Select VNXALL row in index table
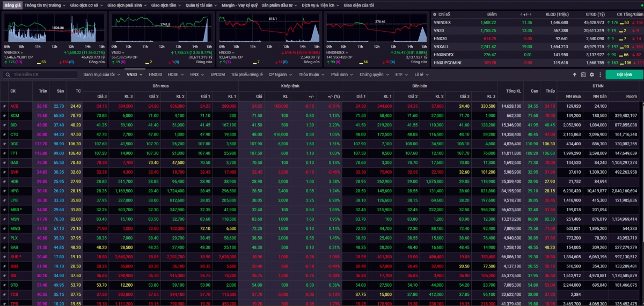Viewport: 644px width, 306px height. pos(538,47)
